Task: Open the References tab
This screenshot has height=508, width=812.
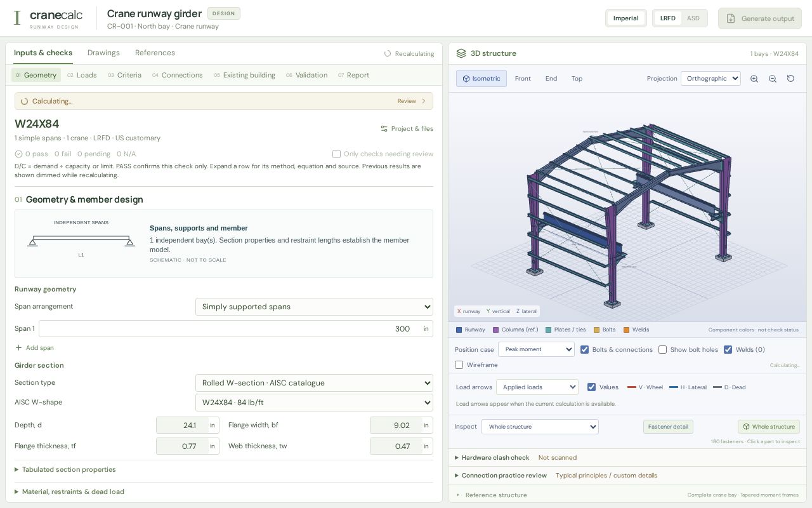Action: 155,53
